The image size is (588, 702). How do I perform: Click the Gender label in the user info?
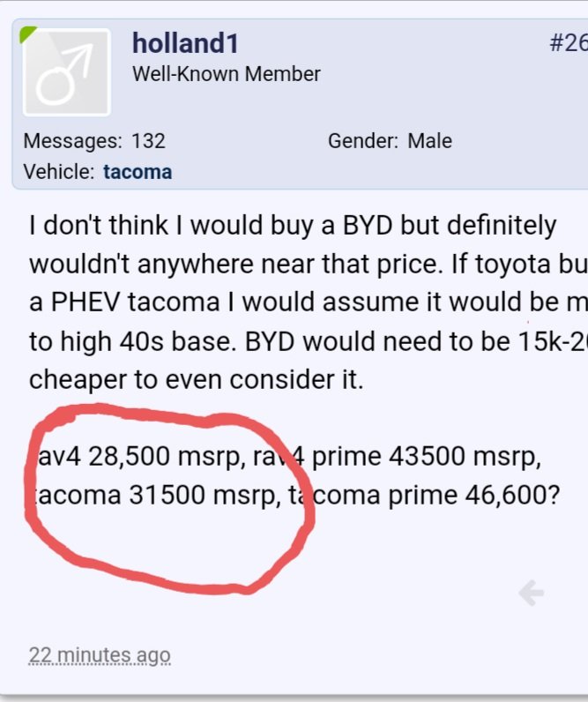(x=363, y=141)
